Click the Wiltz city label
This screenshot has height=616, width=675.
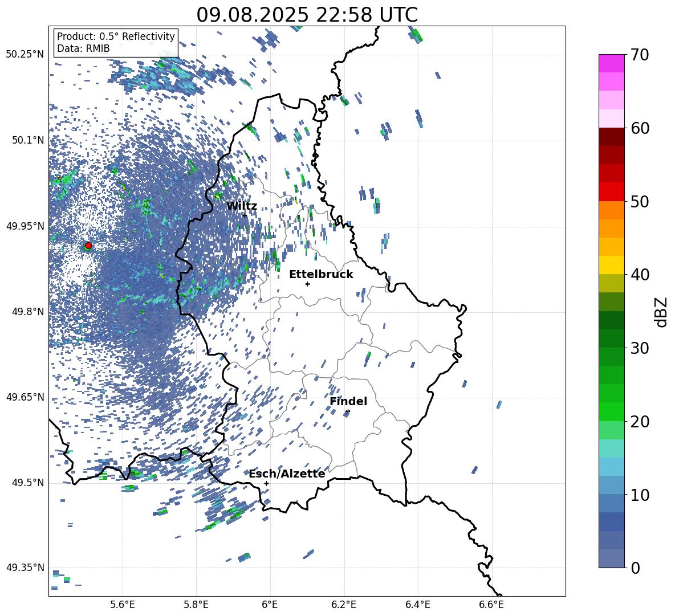[242, 206]
